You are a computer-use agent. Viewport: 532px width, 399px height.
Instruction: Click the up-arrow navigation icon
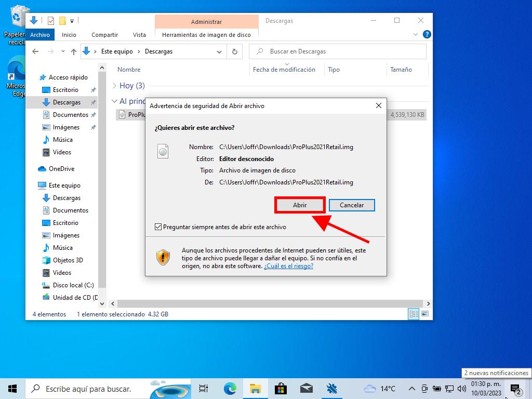click(74, 51)
